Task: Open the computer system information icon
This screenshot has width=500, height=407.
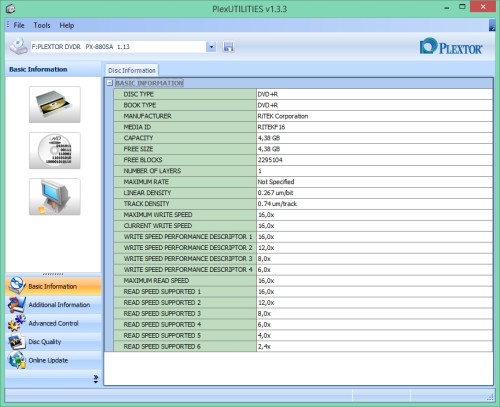Action: 55,196
